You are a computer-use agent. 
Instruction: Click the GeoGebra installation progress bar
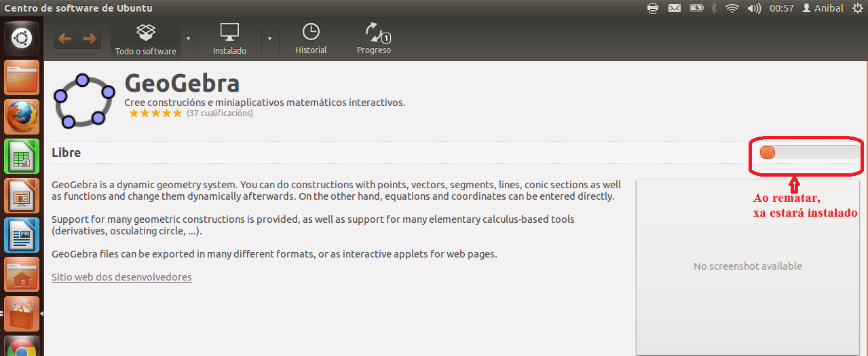(x=809, y=153)
